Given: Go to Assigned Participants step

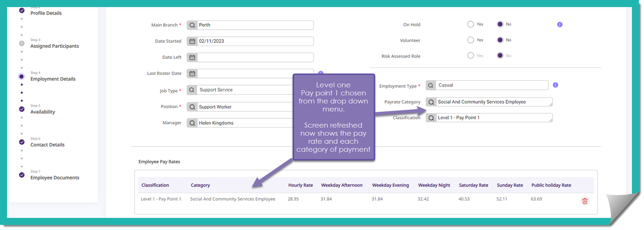Looking at the screenshot, I should [x=54, y=46].
